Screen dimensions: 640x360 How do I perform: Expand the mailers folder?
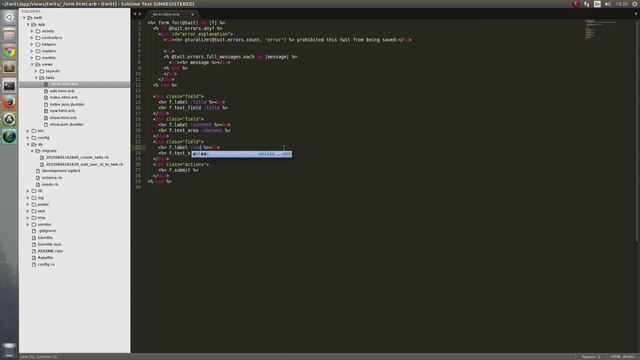32,51
